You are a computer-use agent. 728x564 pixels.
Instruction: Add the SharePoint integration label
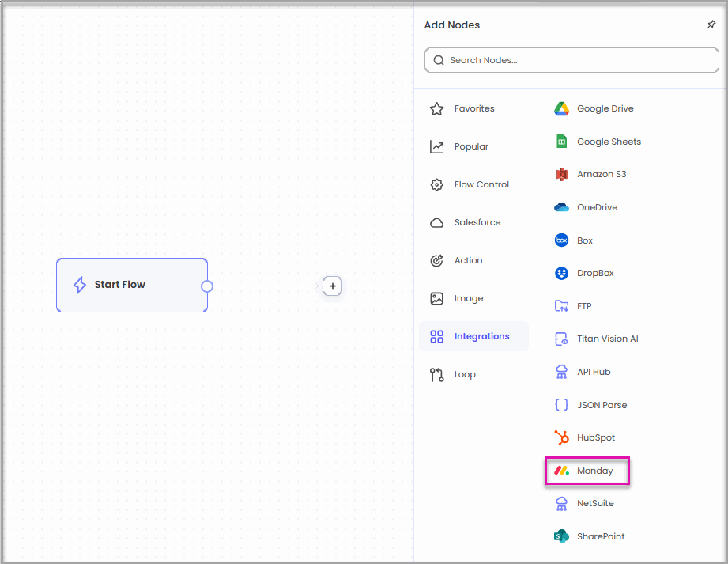coord(601,536)
